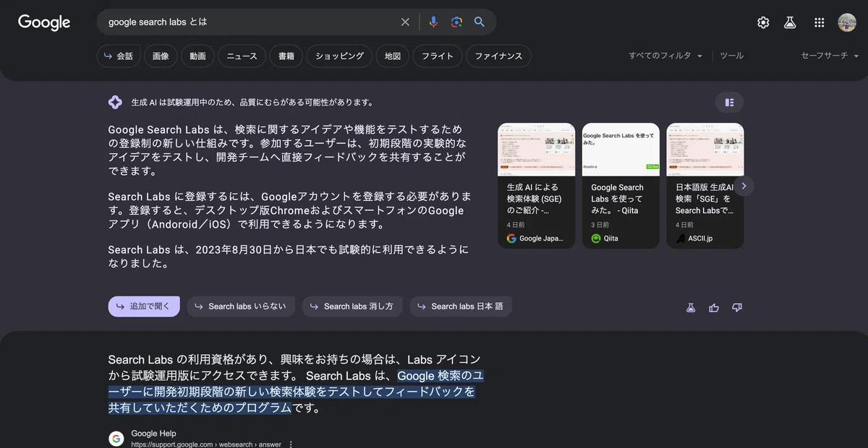Open title Google Search Labs を使ってみた。
This screenshot has height=448, width=868.
click(618, 199)
